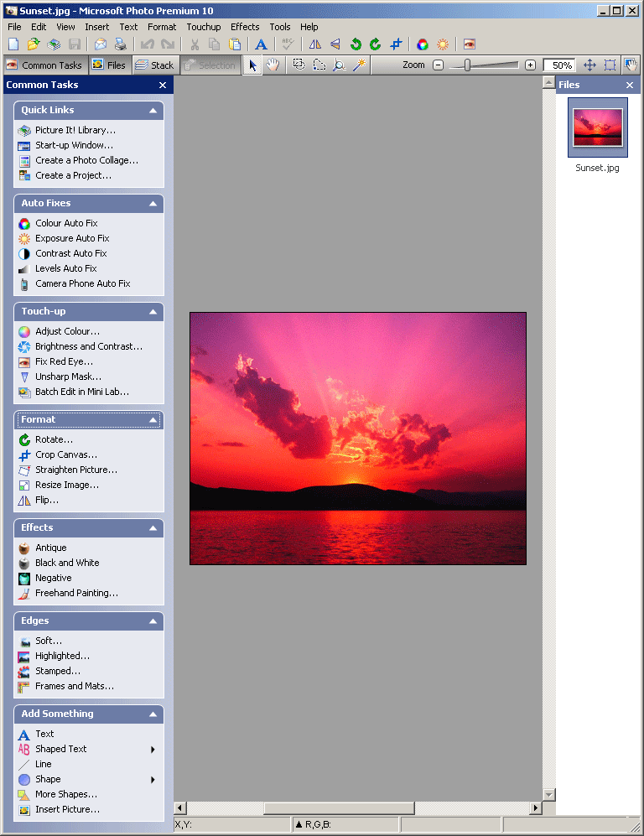
Task: Click Create a Photo Collage link
Action: (87, 160)
